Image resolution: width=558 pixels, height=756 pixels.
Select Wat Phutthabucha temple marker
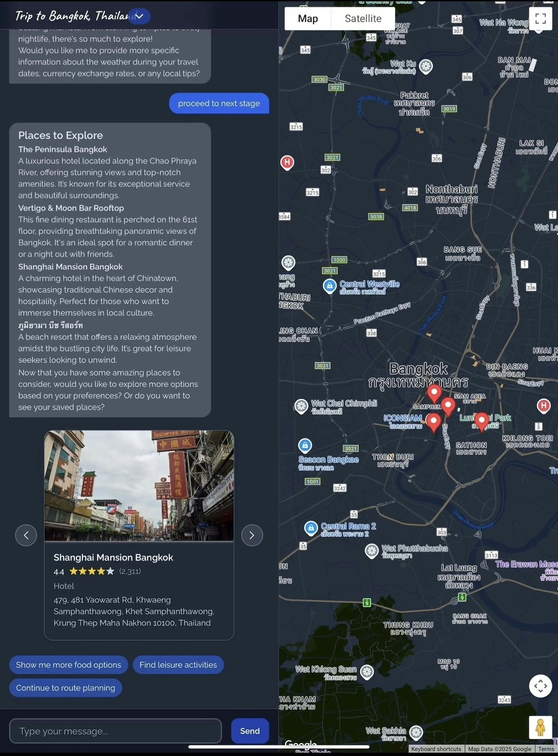click(372, 551)
